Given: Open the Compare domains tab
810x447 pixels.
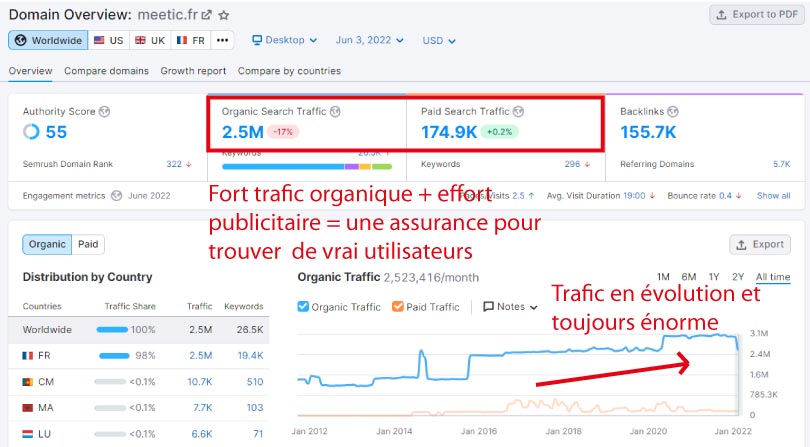Looking at the screenshot, I should [106, 71].
